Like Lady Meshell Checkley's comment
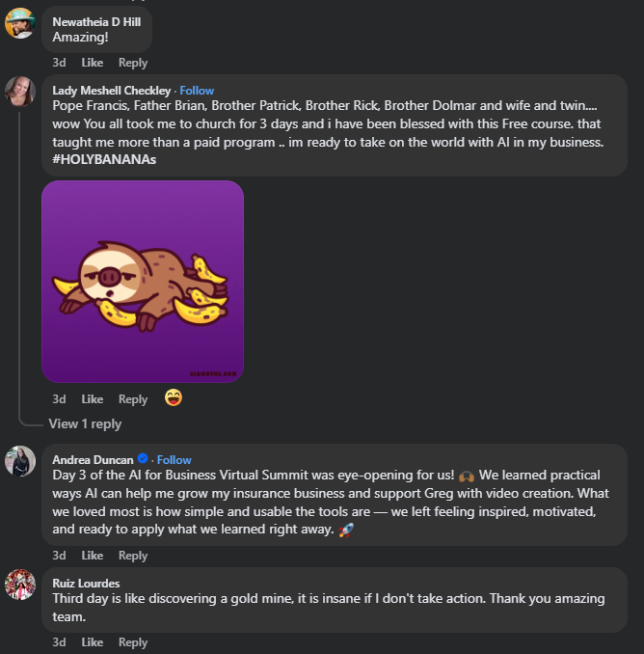Image resolution: width=644 pixels, height=654 pixels. pos(93,399)
